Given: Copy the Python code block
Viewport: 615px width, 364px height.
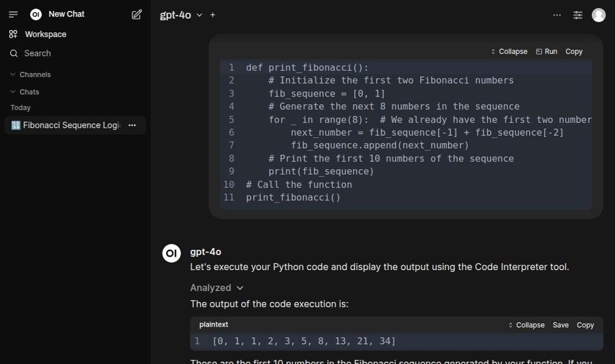Looking at the screenshot, I should click(574, 52).
